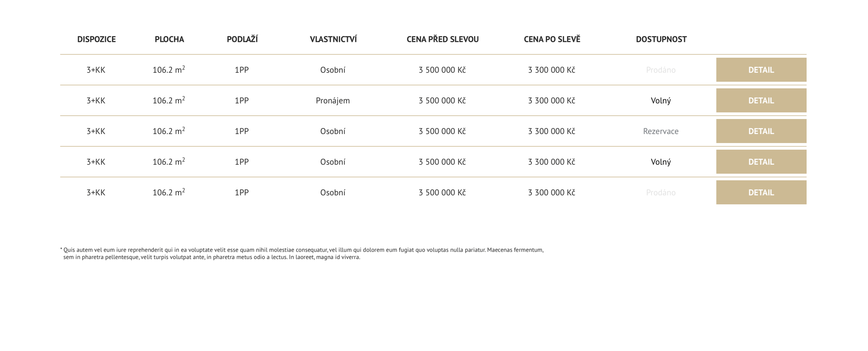Select the Pronájem ownership cell
Viewport: 868px width, 351px height.
333,100
